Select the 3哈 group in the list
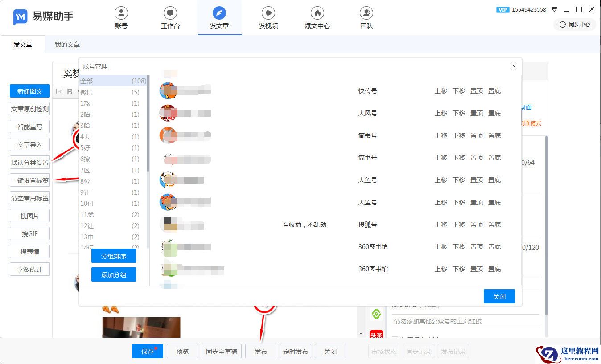 click(x=113, y=126)
